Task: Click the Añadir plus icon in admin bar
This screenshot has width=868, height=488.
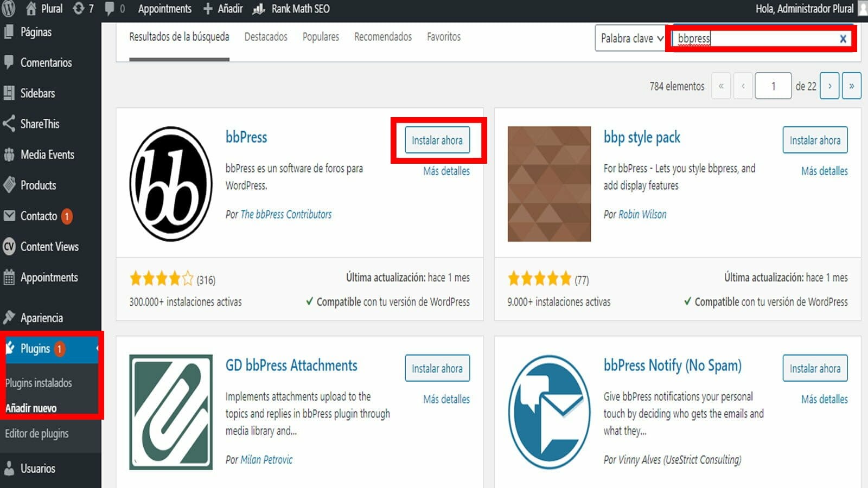Action: (207, 9)
